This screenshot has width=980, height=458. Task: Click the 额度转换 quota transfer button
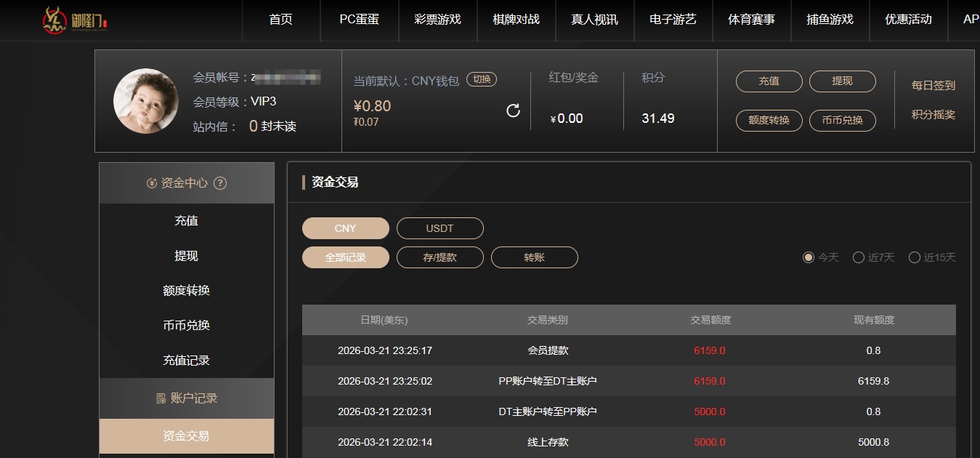click(769, 121)
